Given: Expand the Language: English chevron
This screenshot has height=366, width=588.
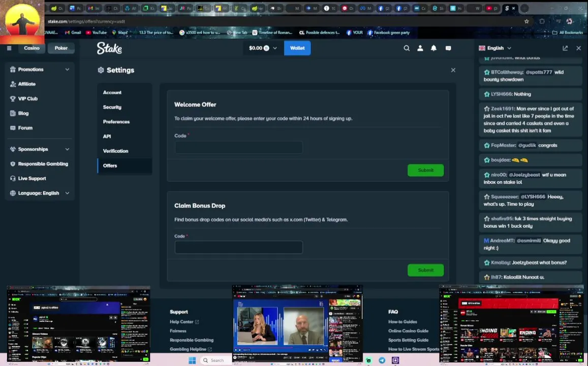Looking at the screenshot, I should click(x=67, y=193).
